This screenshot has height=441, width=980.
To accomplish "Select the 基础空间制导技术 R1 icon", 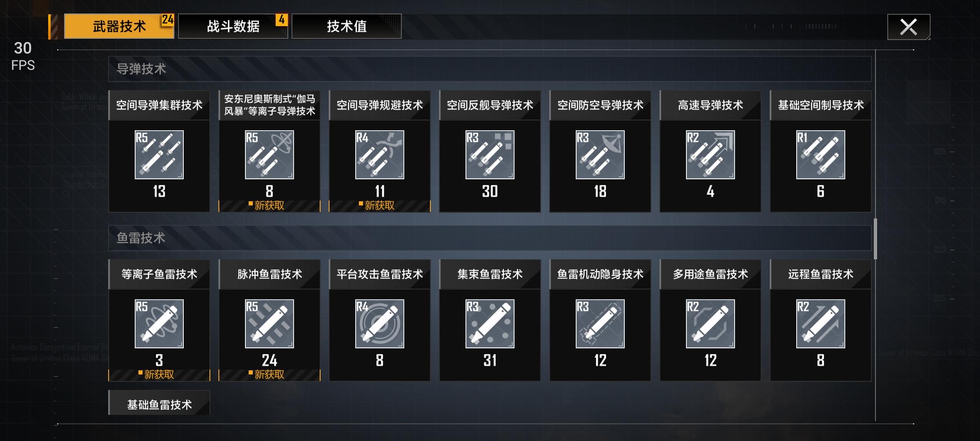I will point(821,155).
